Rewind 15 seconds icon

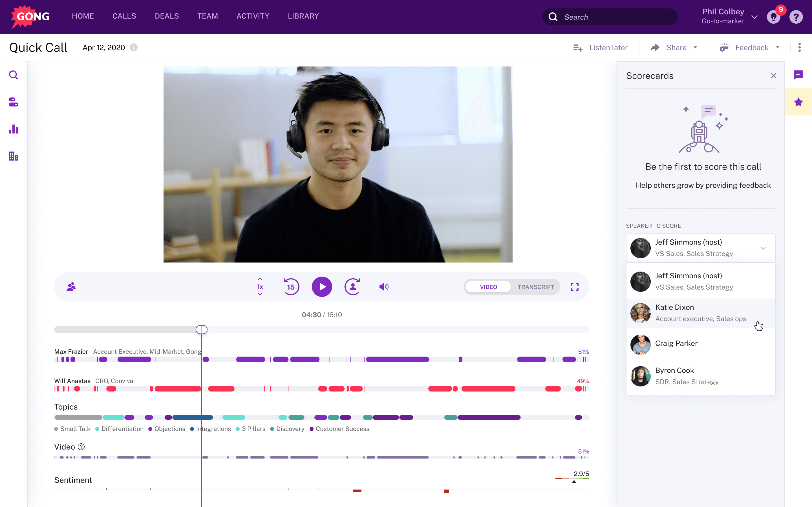pos(291,287)
